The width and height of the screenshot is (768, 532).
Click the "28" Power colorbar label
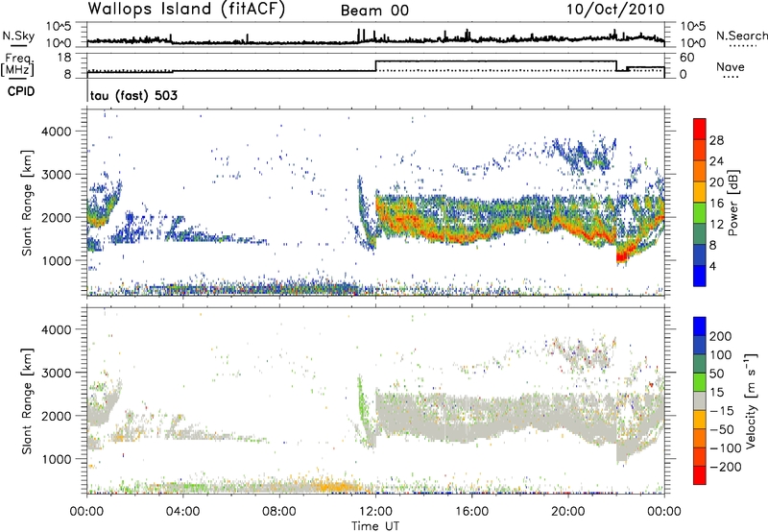[x=716, y=140]
